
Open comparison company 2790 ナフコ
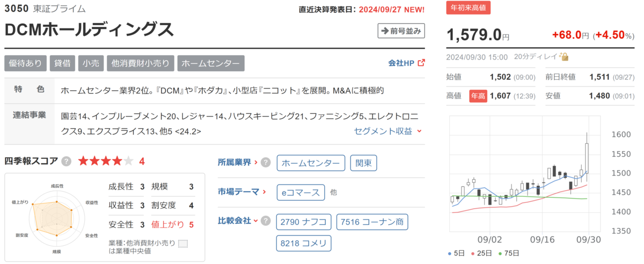pyautogui.click(x=304, y=221)
